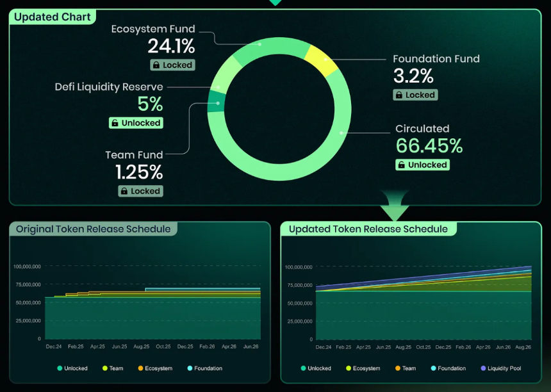Toggle Ecosystem legend in Updated Release Schedule

coord(363,368)
